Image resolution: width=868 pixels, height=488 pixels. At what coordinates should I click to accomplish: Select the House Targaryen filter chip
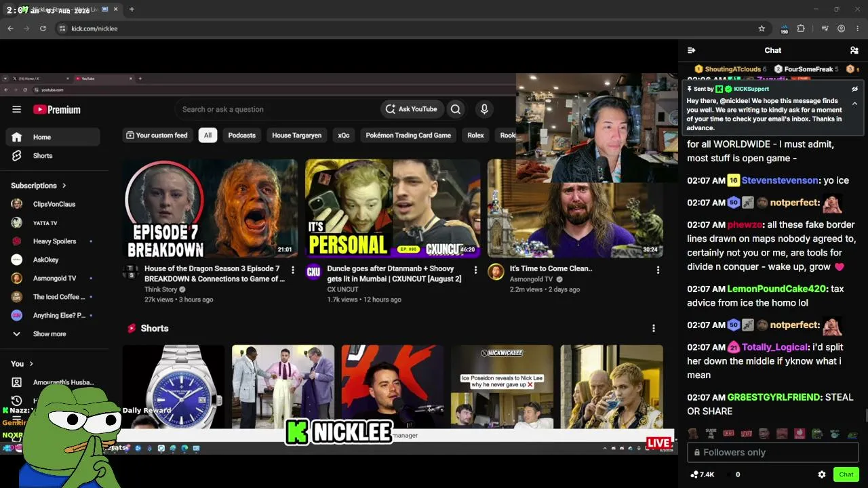click(297, 136)
